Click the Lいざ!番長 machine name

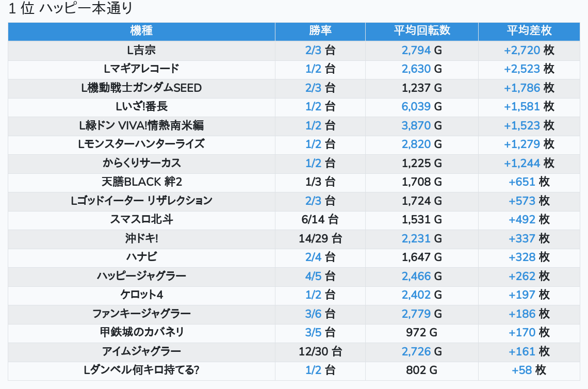[141, 106]
